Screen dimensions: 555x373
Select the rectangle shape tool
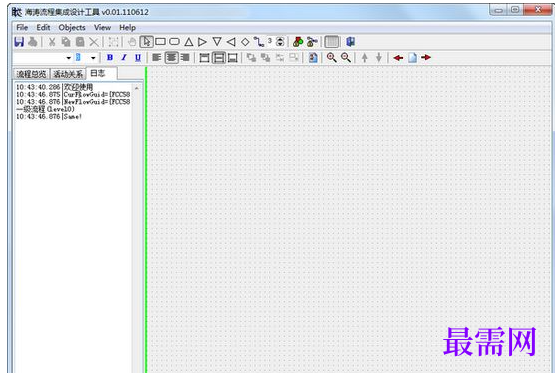[x=160, y=42]
